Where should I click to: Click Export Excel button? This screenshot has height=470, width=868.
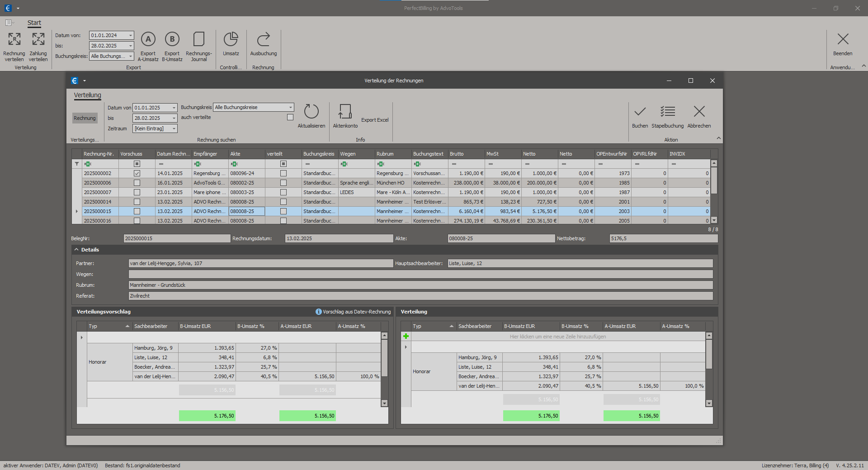point(374,120)
